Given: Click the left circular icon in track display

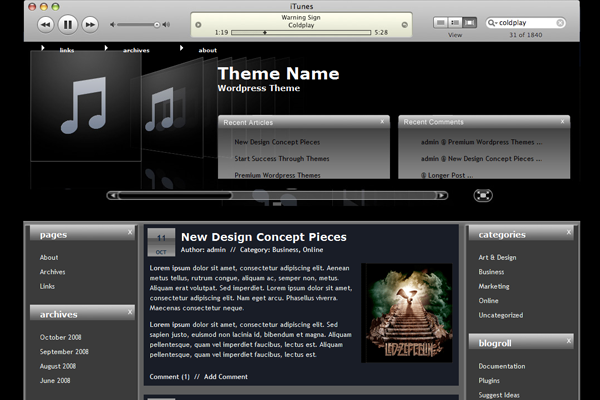Looking at the screenshot, I should 198,25.
